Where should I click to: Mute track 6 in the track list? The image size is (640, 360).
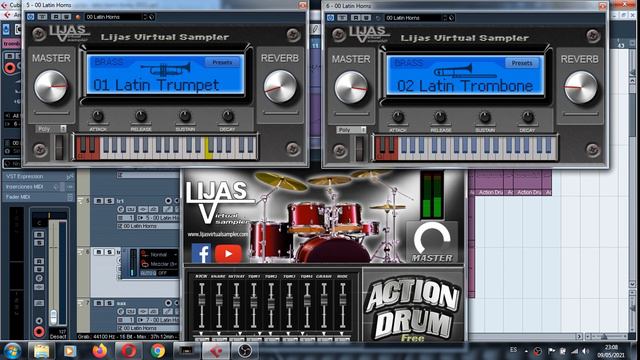[x=99, y=252]
